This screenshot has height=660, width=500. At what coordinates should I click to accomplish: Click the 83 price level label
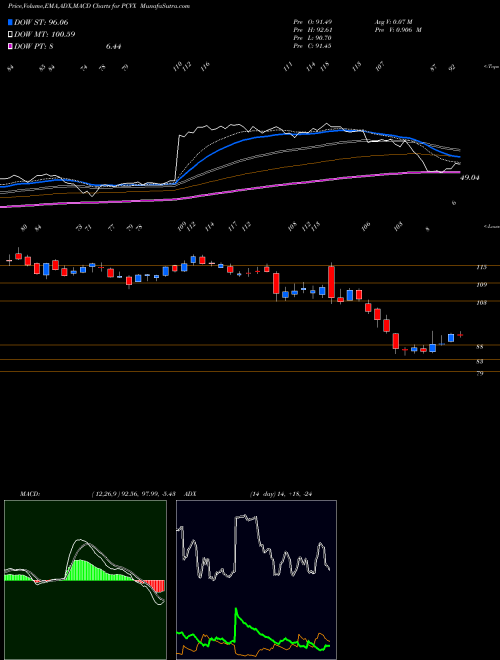coord(479,361)
